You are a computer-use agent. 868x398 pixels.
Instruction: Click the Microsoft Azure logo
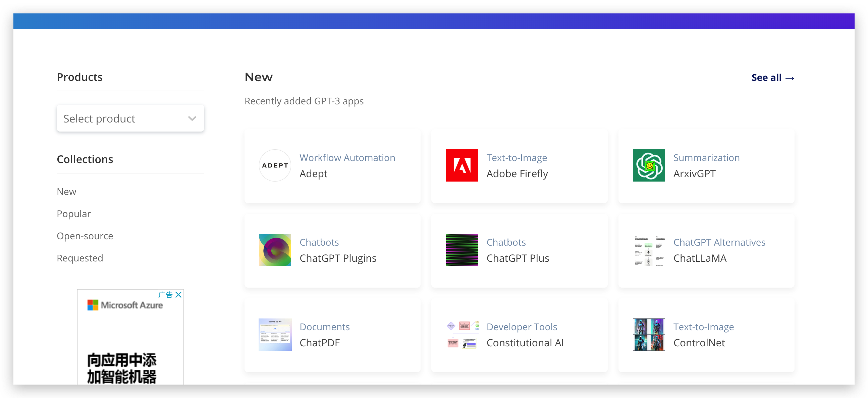tap(125, 305)
